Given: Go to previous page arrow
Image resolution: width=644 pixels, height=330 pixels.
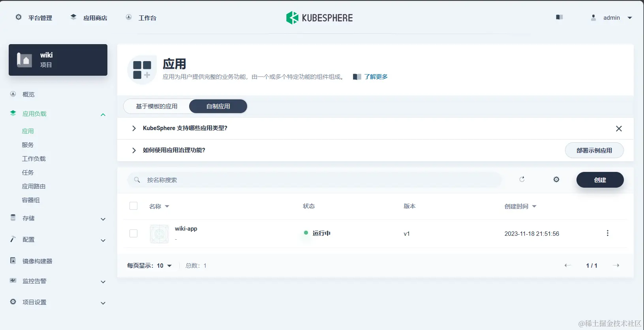Looking at the screenshot, I should point(568,265).
